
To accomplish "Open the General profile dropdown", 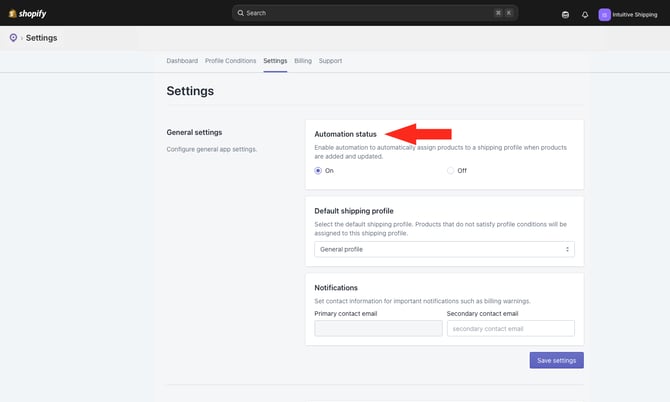I will [x=444, y=249].
